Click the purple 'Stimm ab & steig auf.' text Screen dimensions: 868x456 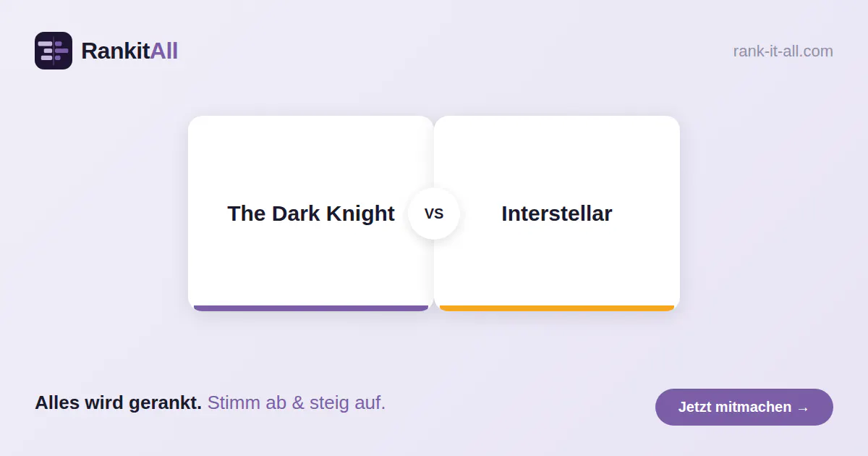click(297, 403)
